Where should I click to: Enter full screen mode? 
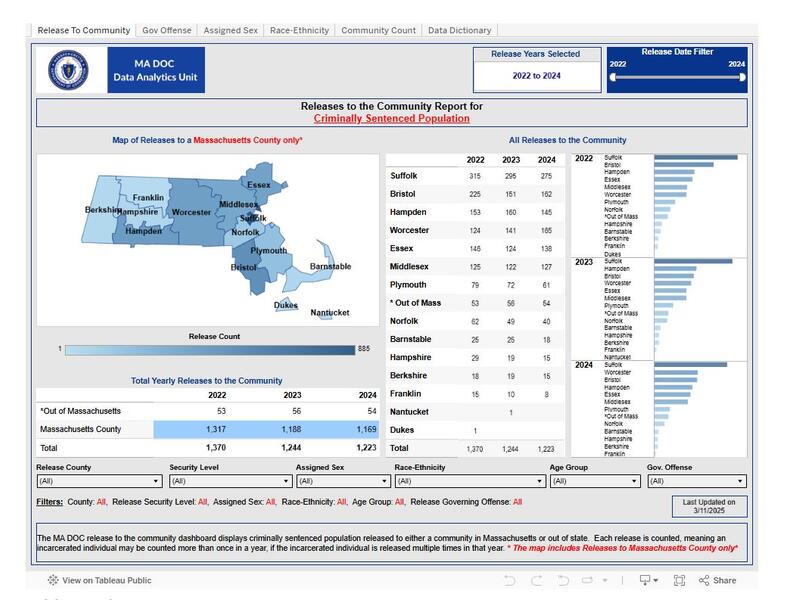679,580
